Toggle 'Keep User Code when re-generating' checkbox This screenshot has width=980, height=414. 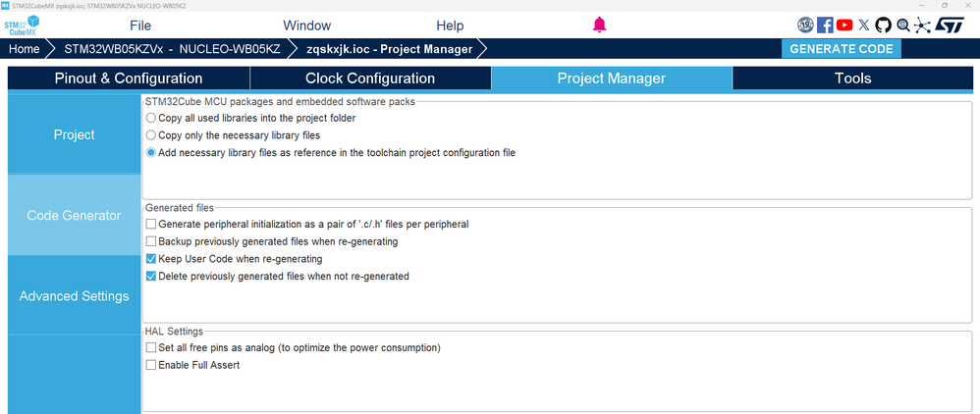pyautogui.click(x=151, y=259)
